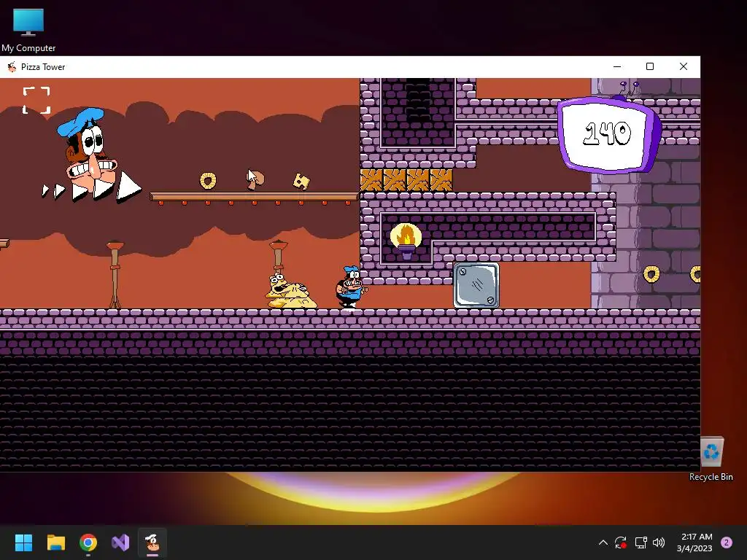The height and width of the screenshot is (560, 747).
Task: Click the left wooden pedestal stand
Action: (115, 275)
